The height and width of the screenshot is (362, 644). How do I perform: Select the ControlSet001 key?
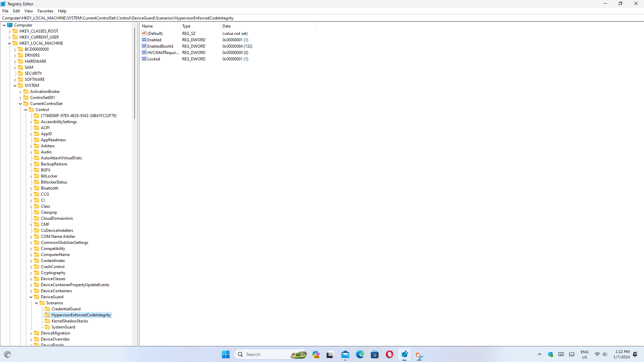(x=43, y=98)
